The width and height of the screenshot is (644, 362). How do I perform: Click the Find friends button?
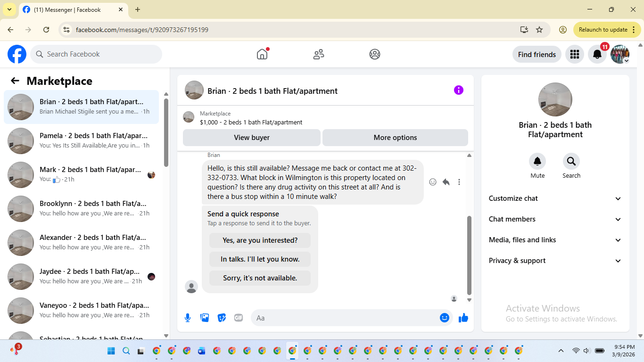537,54
